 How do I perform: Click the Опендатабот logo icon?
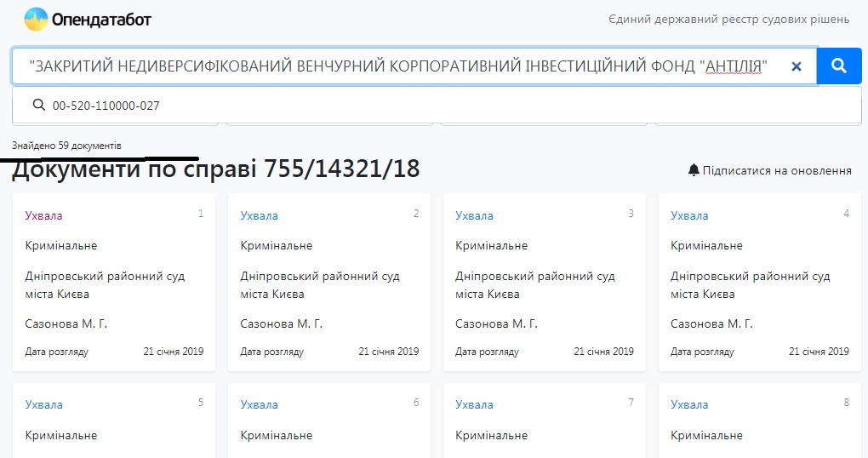36,19
